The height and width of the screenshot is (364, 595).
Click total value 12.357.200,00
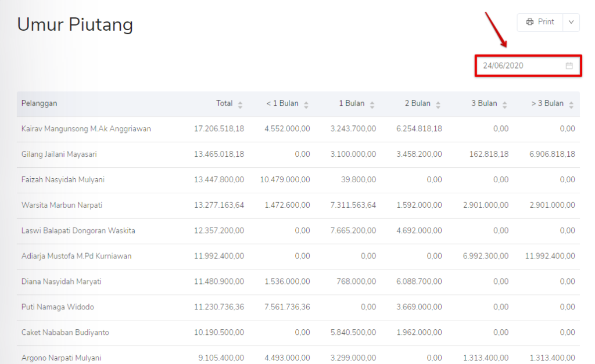[219, 230]
